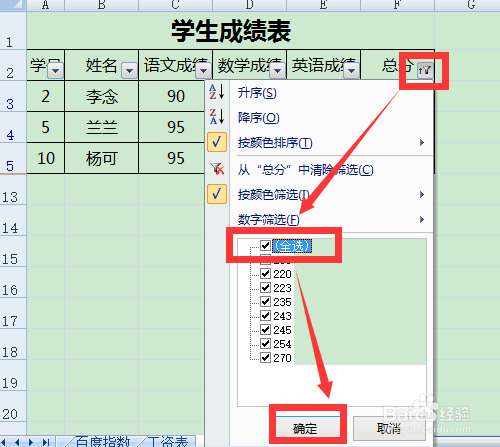
Task: Choose 降序(O) from the filter menu
Action: click(x=258, y=117)
